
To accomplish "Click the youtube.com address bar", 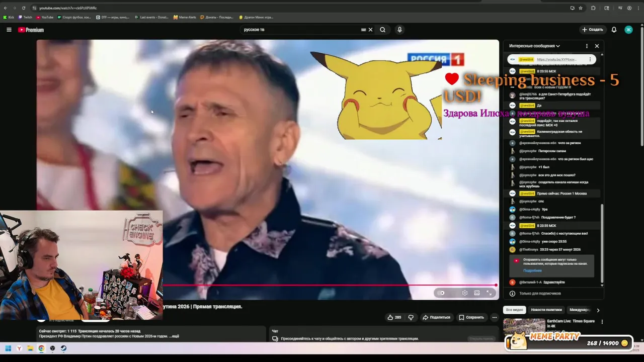I will (x=297, y=8).
